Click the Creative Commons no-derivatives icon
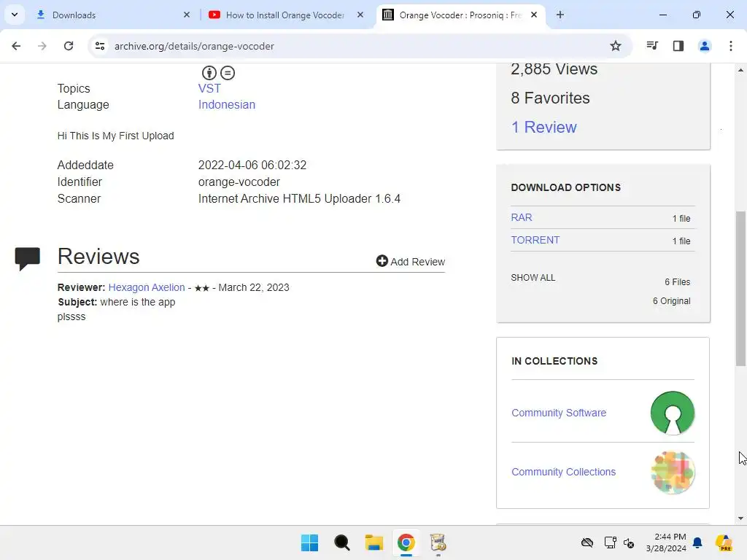 (x=228, y=73)
